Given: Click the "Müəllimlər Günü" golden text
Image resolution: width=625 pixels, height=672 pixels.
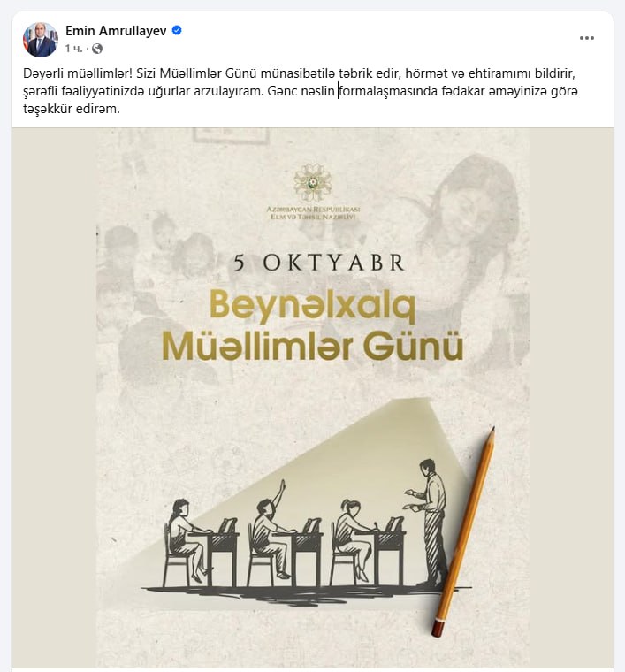Looking at the screenshot, I should pos(313,346).
